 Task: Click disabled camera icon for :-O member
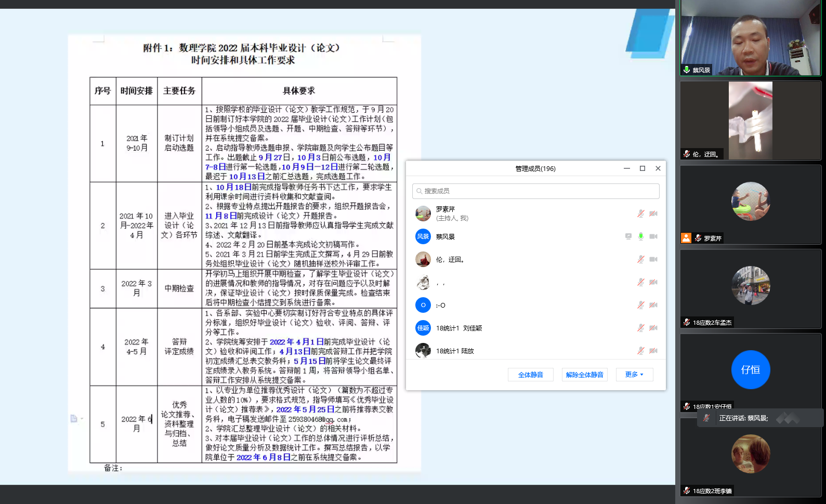click(x=653, y=305)
